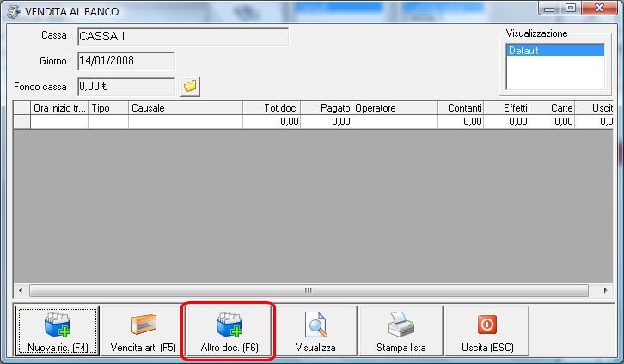
Task: Sort by the Tipo column header
Action: tap(108, 108)
